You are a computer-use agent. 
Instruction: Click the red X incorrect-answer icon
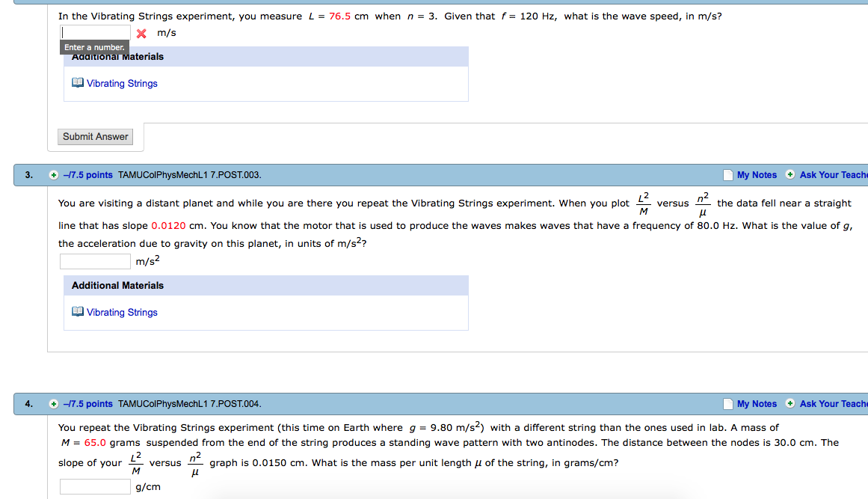tap(140, 33)
